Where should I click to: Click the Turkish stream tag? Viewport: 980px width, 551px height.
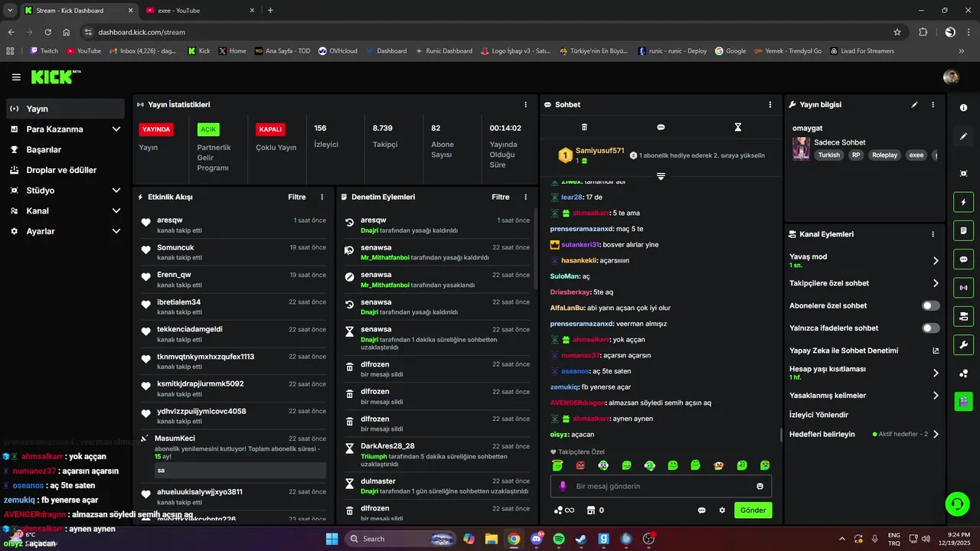coord(828,155)
